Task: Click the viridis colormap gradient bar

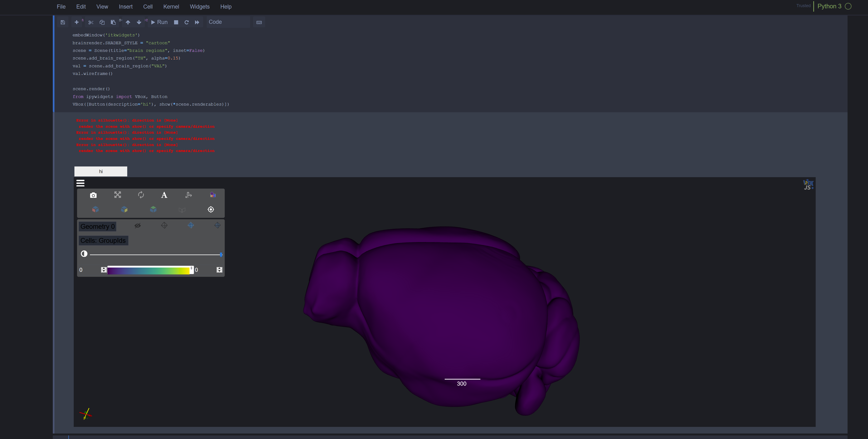Action: [x=148, y=270]
